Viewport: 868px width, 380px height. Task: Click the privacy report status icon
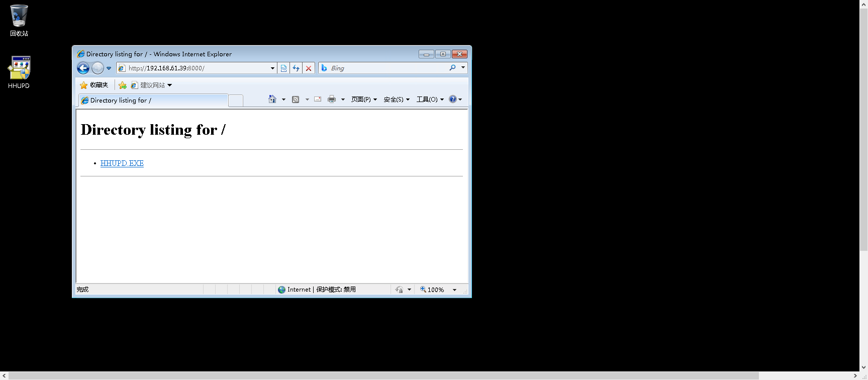pos(399,290)
